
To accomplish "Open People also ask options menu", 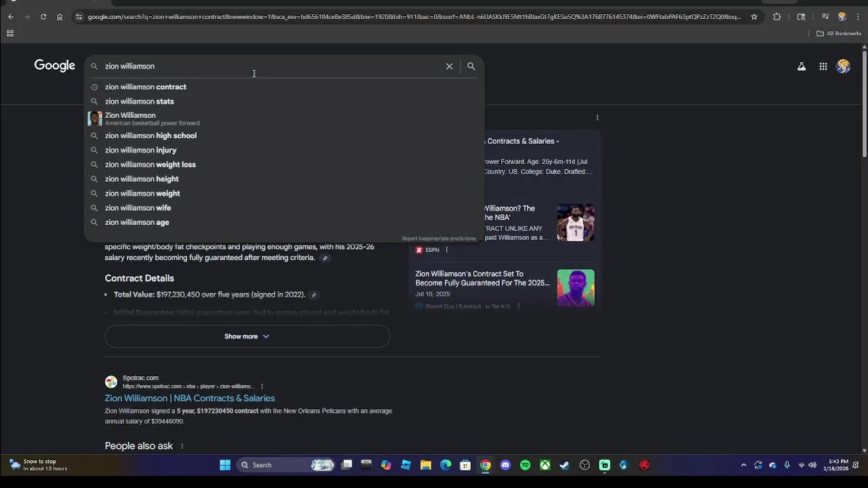I will [182, 446].
